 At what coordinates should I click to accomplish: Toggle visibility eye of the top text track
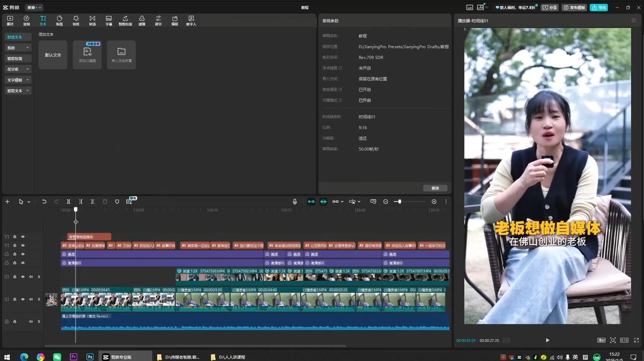click(x=23, y=237)
